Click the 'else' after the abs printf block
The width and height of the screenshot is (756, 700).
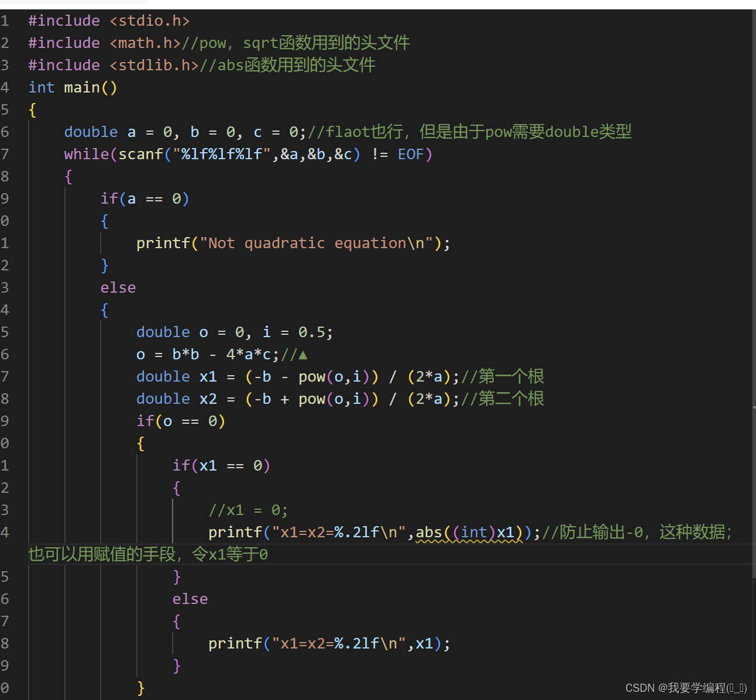pos(190,599)
